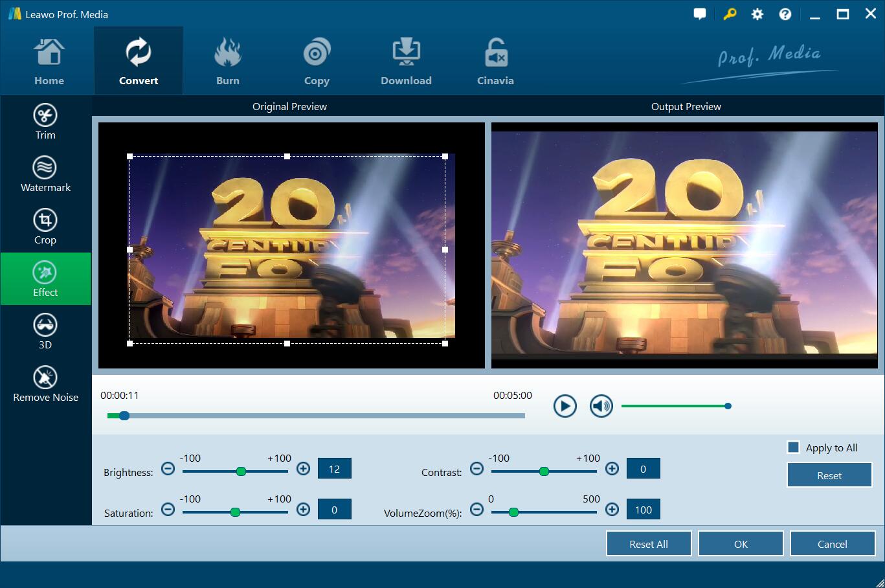Go to the Home tab

49,62
